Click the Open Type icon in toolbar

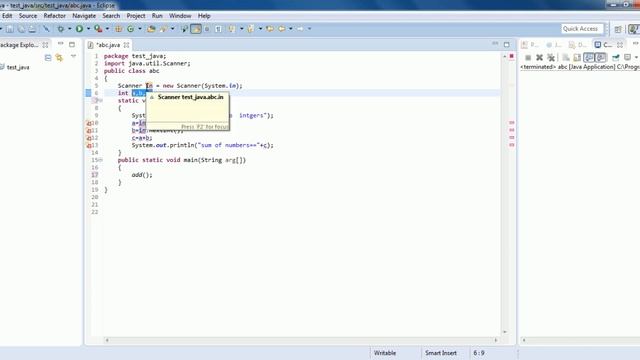[151, 29]
